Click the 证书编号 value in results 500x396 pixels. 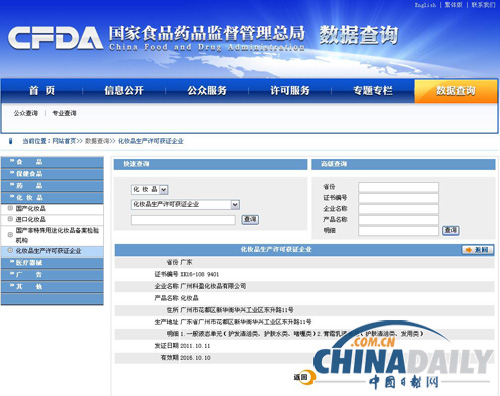point(200,274)
